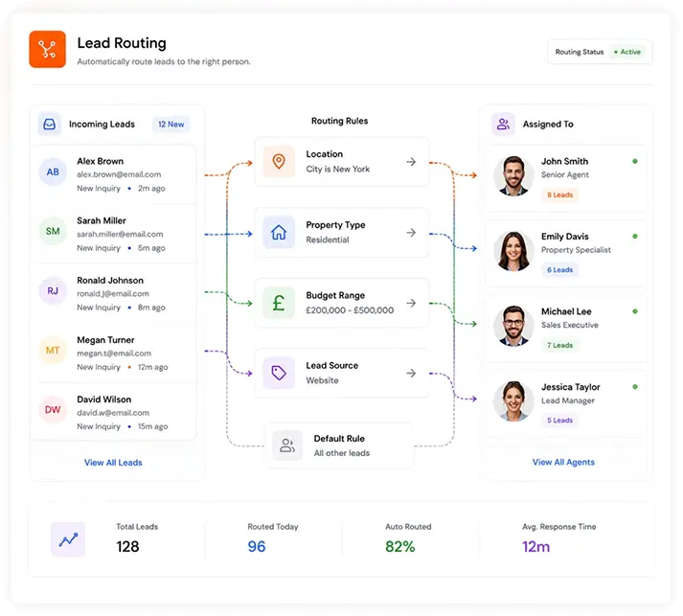683x616 pixels.
Task: Select the Alex Brown lead entry
Action: click(113, 174)
